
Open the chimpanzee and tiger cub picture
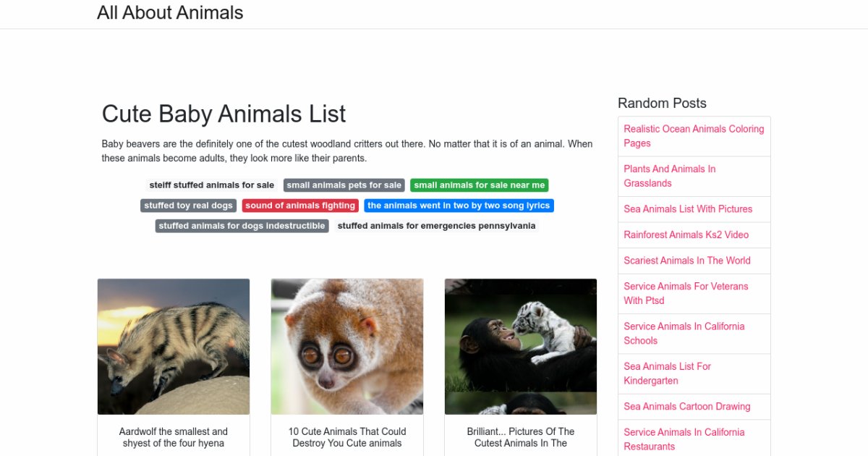pos(521,346)
